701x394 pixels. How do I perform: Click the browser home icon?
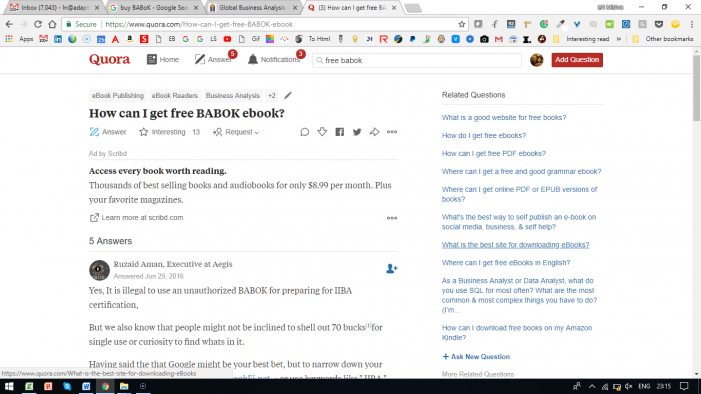[52, 24]
